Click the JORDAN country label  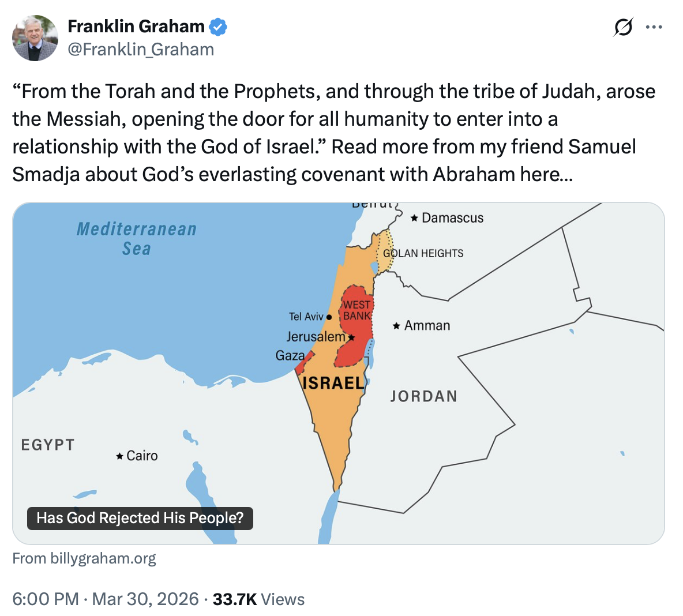[x=423, y=396]
